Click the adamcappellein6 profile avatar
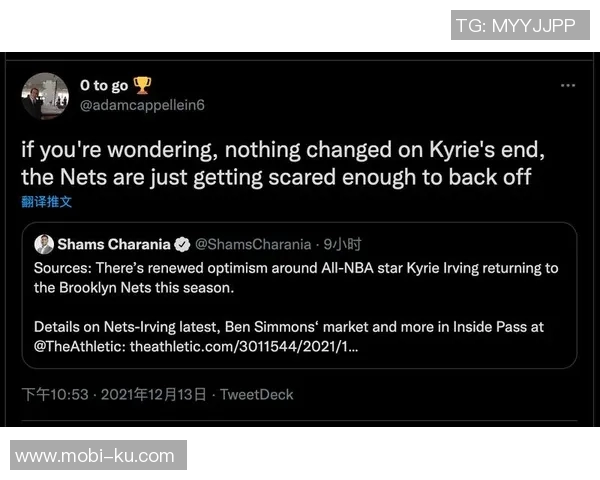 tap(45, 96)
